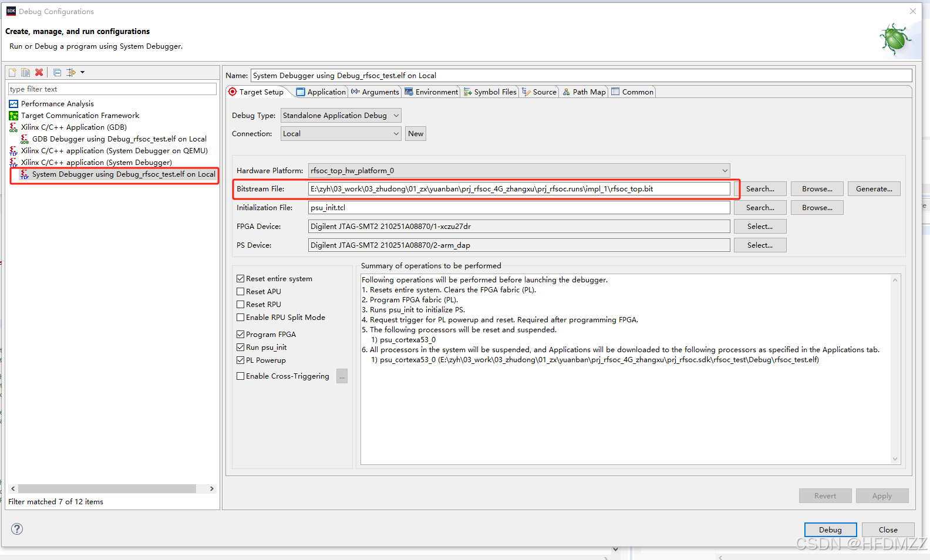930x560 pixels.
Task: Toggle Program FPGA checkbox
Action: pos(241,335)
